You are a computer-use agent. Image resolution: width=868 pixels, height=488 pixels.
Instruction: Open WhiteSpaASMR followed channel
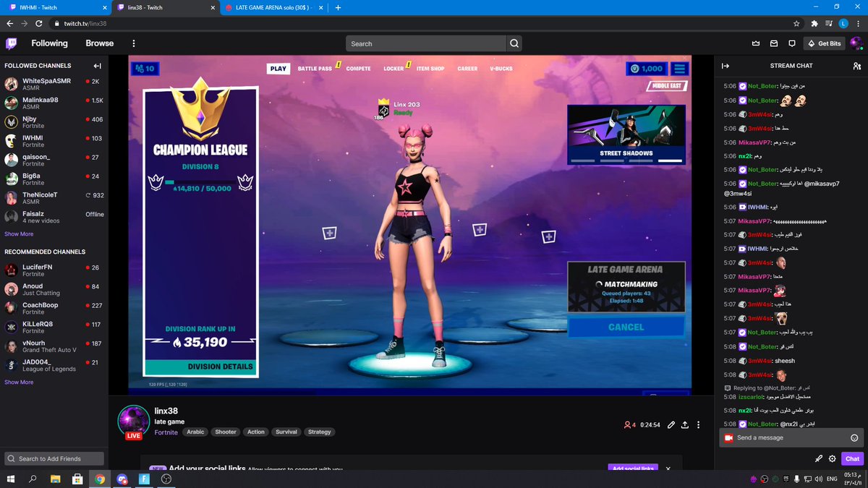tap(54, 85)
